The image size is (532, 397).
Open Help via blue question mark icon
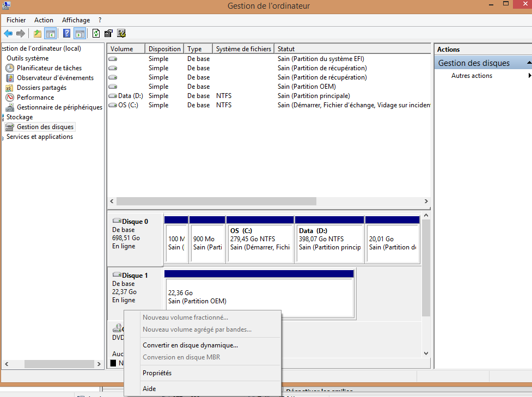point(67,33)
